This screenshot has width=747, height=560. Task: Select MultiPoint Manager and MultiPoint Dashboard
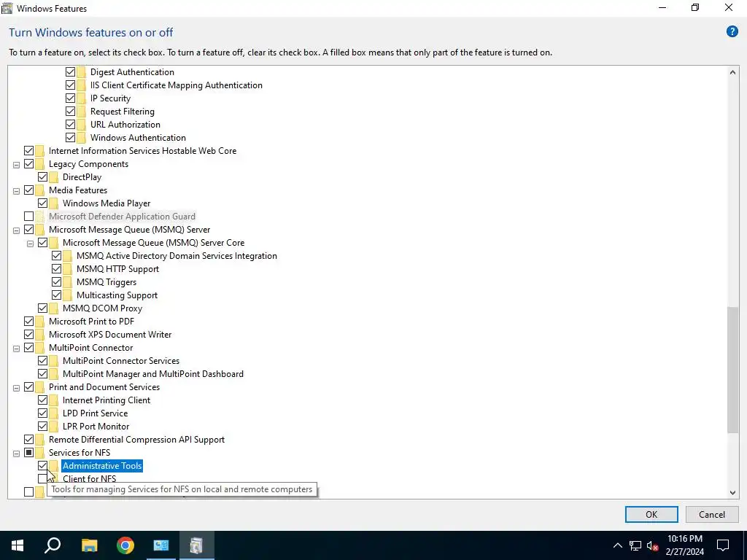[153, 374]
